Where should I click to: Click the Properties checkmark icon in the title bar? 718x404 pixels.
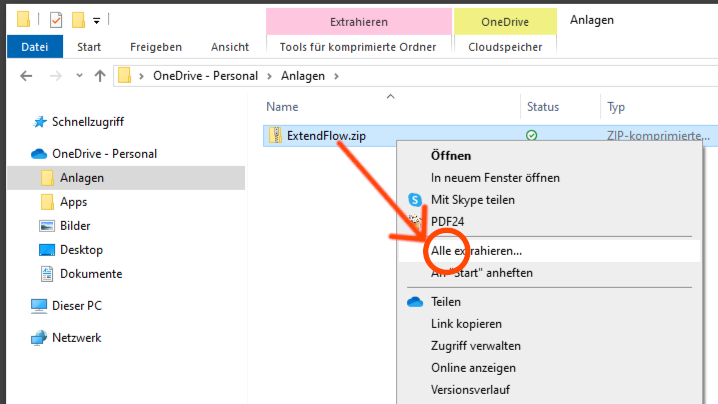56,20
